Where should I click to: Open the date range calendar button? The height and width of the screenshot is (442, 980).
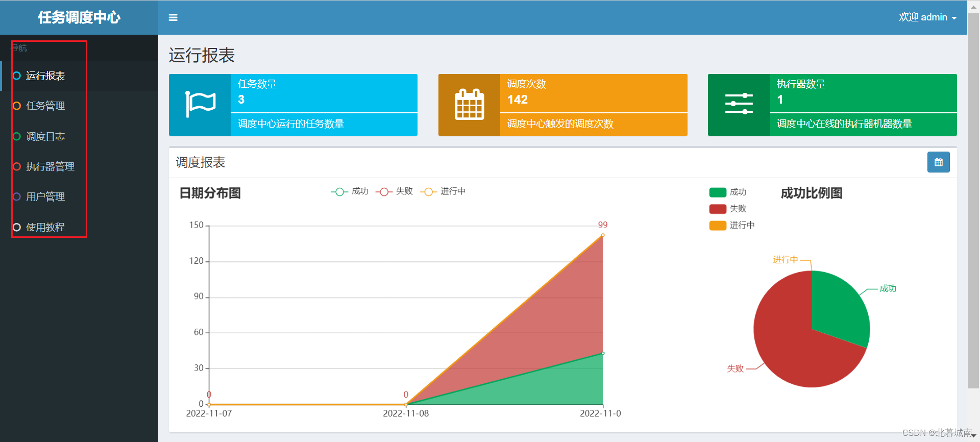[x=938, y=162]
